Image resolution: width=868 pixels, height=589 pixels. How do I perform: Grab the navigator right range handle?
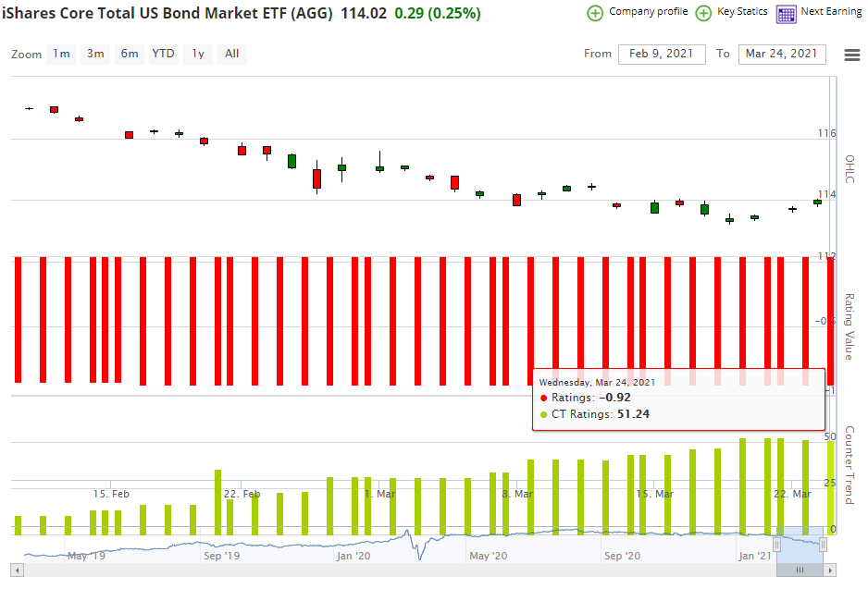click(x=823, y=545)
